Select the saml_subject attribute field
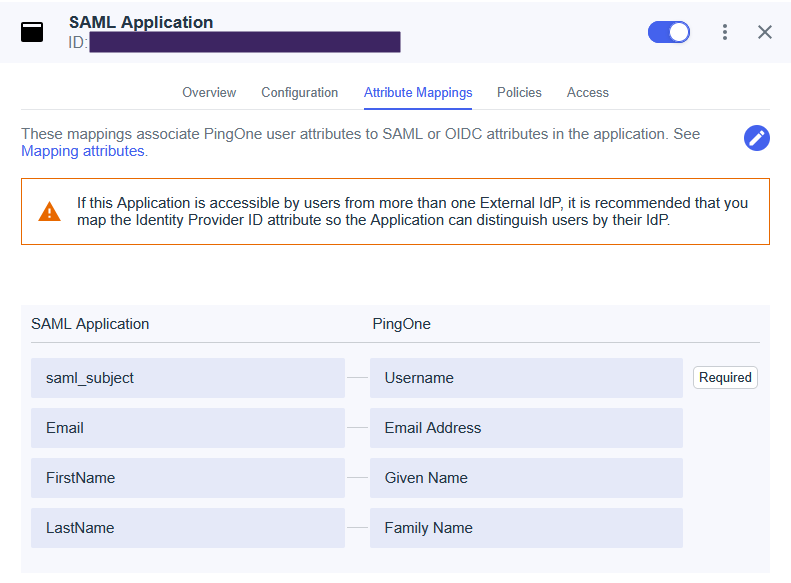791x583 pixels. point(188,378)
